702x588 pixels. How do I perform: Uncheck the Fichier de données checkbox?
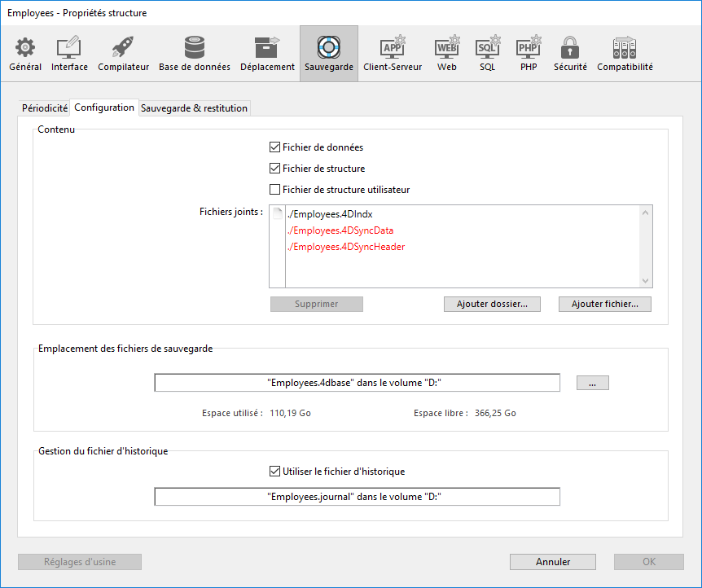pyautogui.click(x=275, y=147)
